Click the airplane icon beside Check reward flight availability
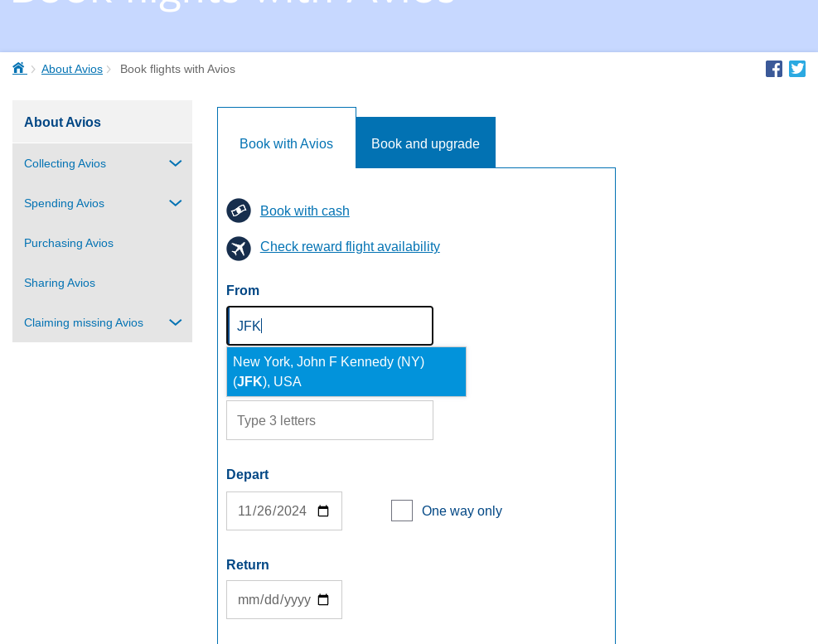 (239, 248)
